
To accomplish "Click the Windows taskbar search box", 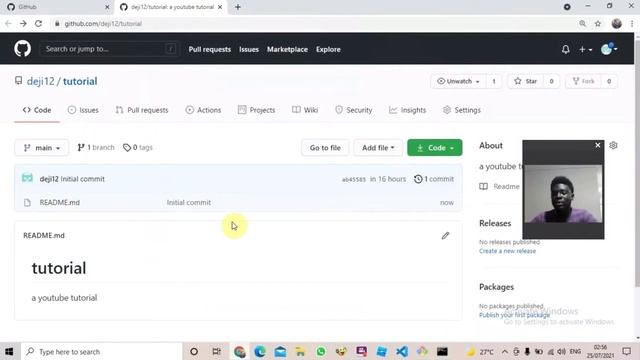I will coord(101,351).
